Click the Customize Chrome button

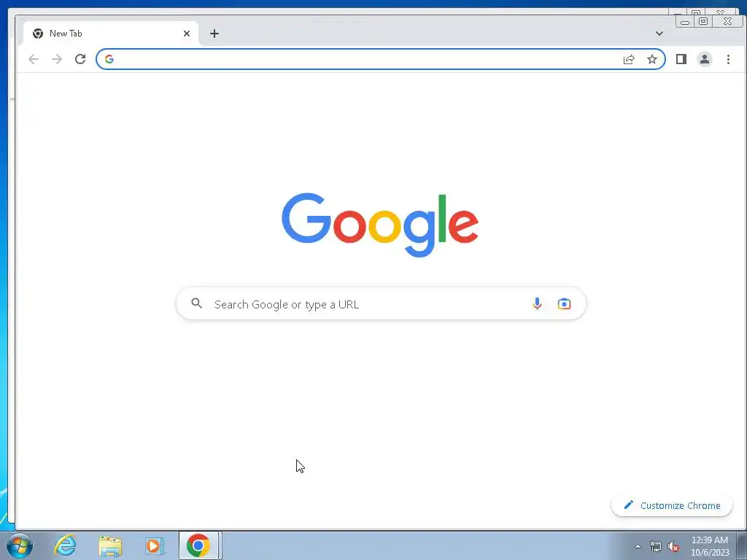(x=672, y=505)
